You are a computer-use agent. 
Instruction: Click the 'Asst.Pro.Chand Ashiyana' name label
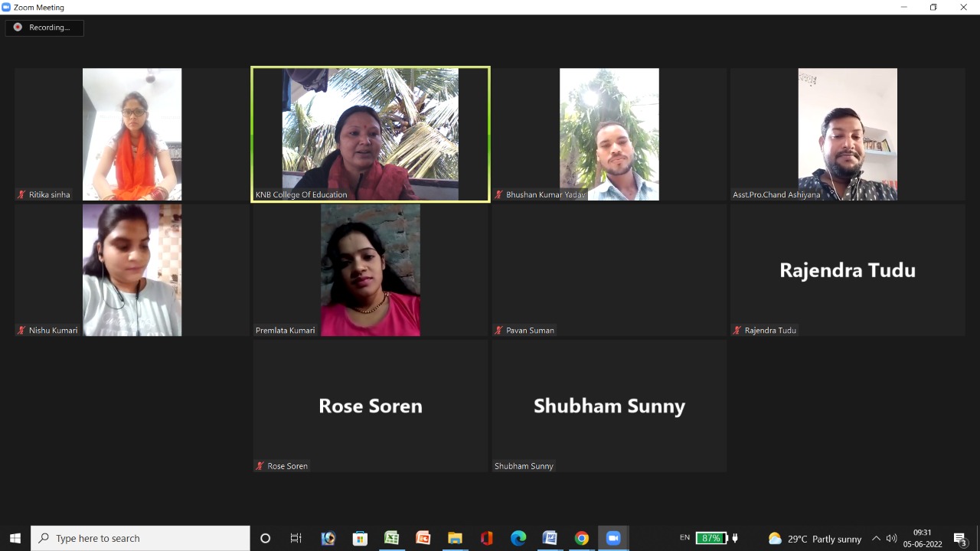(776, 194)
